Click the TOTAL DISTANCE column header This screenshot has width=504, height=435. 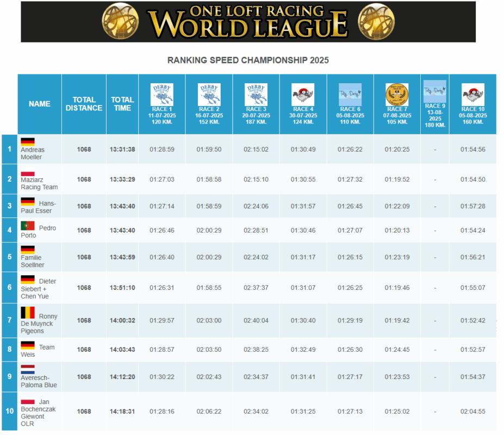pos(84,104)
